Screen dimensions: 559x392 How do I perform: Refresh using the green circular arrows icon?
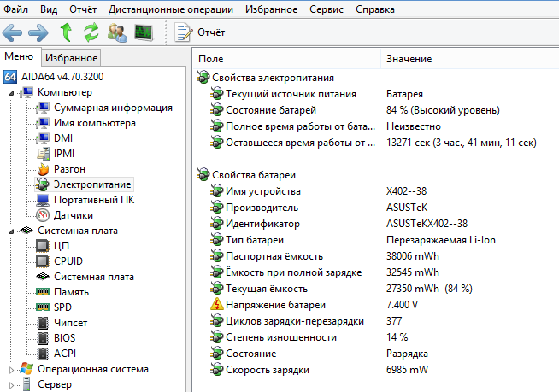[x=91, y=32]
